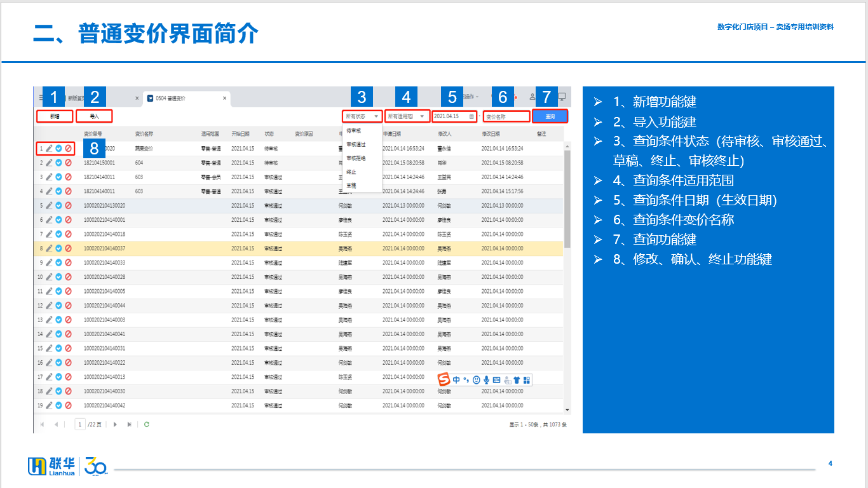The width and height of the screenshot is (868, 488).
Task: Jump to the last page in the pager
Action: (x=130, y=424)
